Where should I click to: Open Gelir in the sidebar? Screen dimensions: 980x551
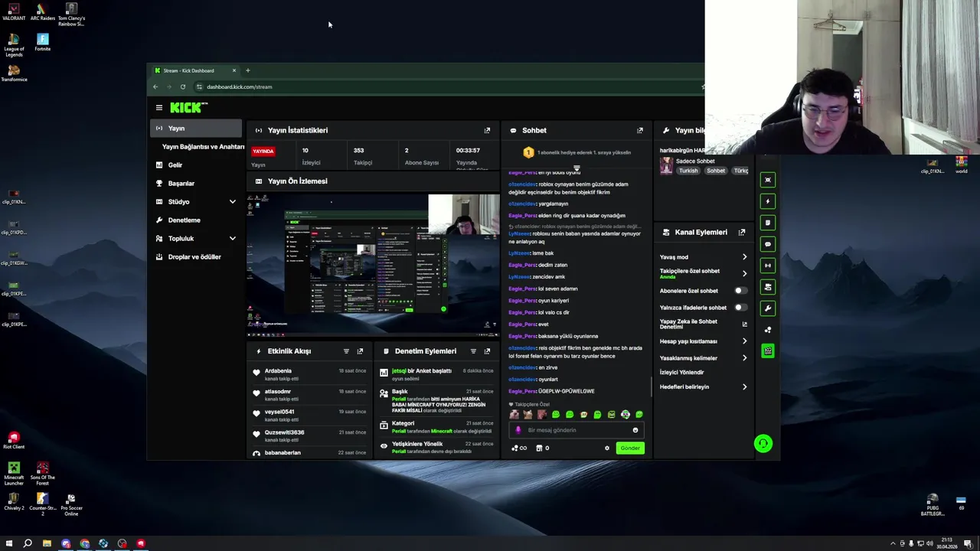tap(196, 165)
